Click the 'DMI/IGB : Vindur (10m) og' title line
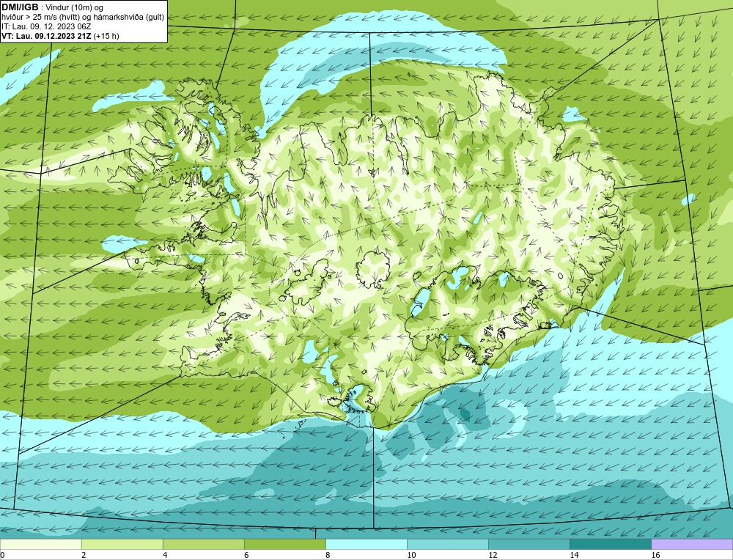Viewport: 733px width, 560px height. (52, 7)
